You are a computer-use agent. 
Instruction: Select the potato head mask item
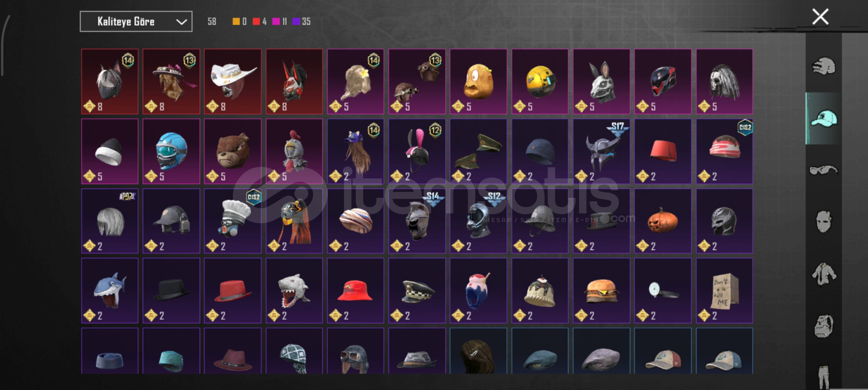pos(478,82)
